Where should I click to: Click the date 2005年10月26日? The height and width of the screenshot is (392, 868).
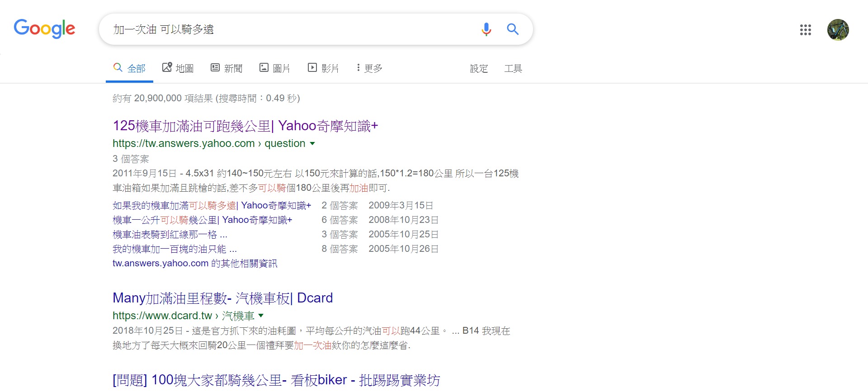pos(403,249)
